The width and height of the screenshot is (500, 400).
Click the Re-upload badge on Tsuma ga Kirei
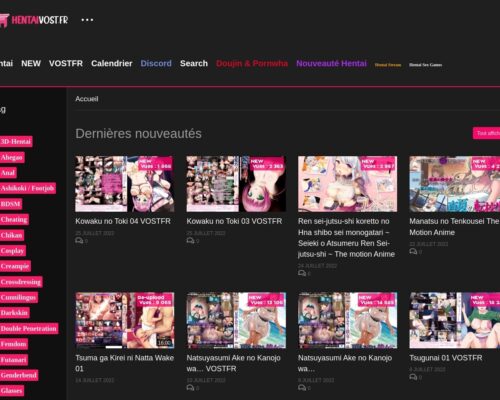pyautogui.click(x=154, y=300)
